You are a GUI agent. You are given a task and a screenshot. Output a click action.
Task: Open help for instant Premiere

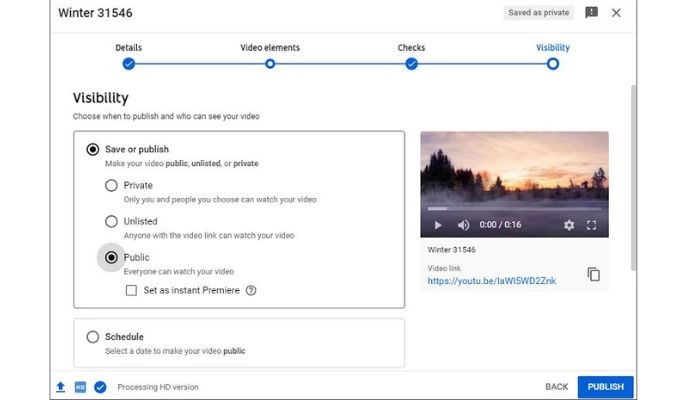251,291
